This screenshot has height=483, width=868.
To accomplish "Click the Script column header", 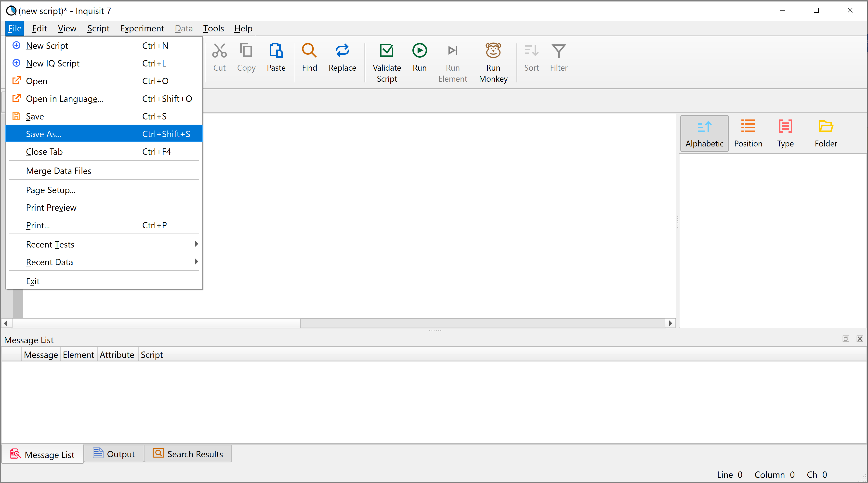I will point(152,355).
